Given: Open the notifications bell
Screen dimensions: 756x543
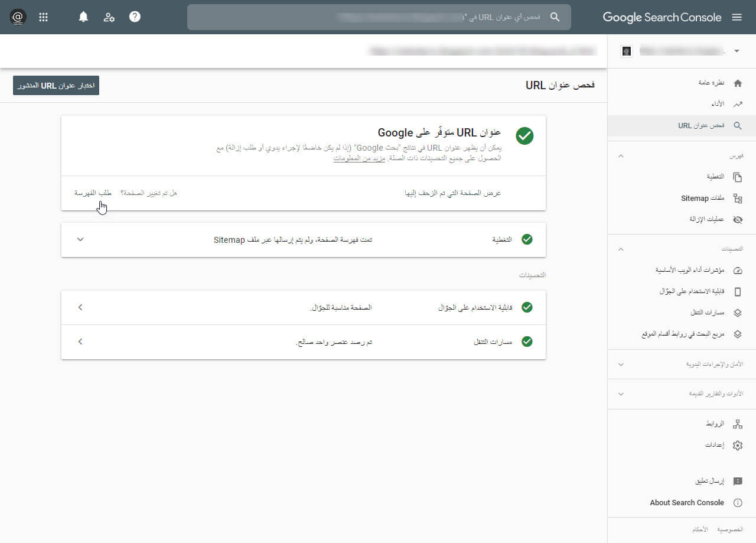Looking at the screenshot, I should [83, 17].
